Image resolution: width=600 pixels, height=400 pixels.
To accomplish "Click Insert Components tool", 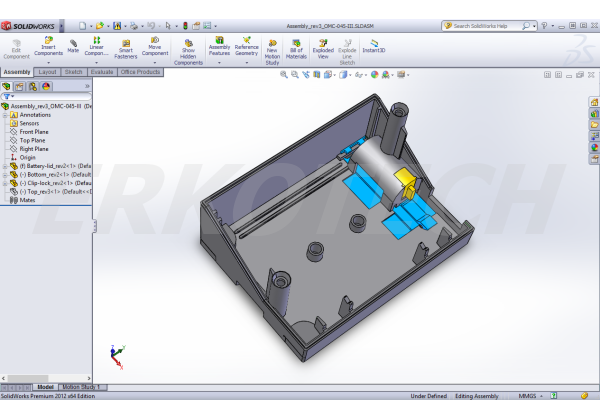I will click(x=48, y=46).
